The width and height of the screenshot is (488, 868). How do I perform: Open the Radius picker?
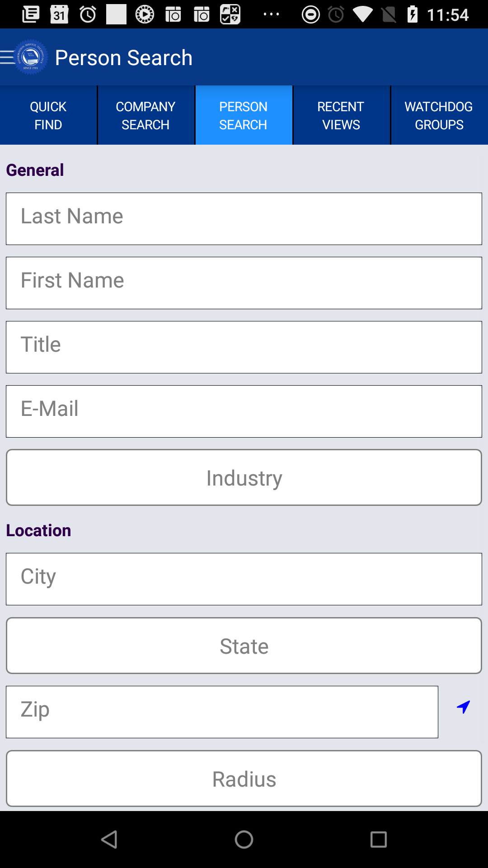click(244, 778)
